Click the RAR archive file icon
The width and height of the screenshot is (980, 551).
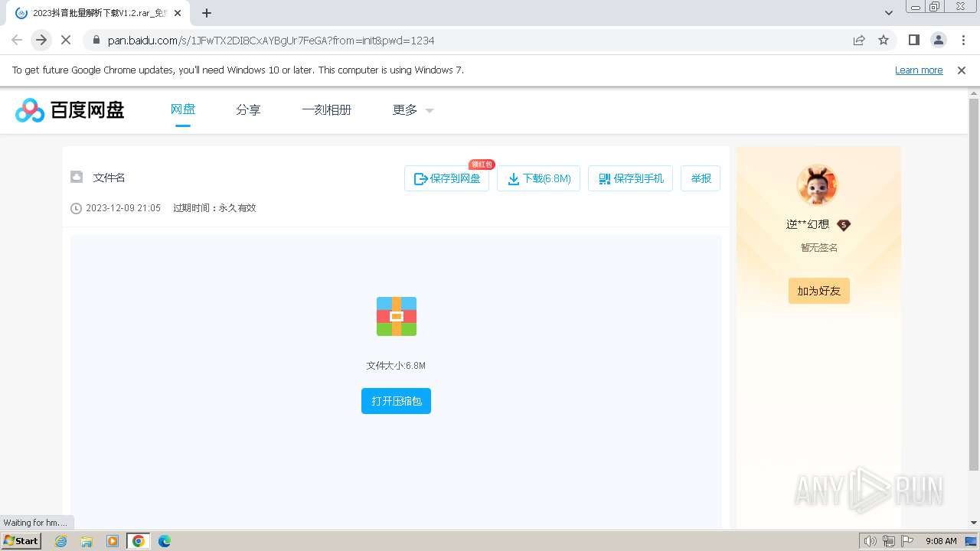click(x=397, y=316)
